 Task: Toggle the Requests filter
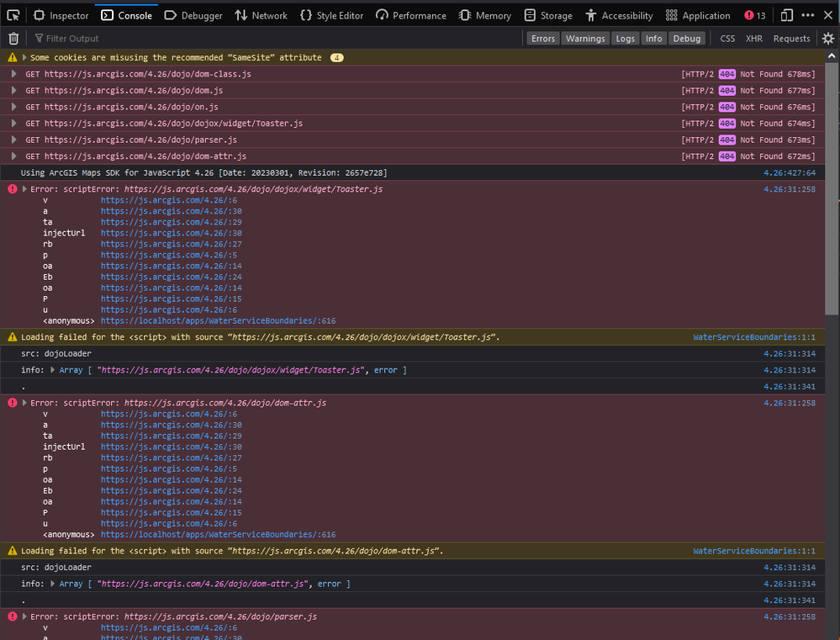click(791, 39)
